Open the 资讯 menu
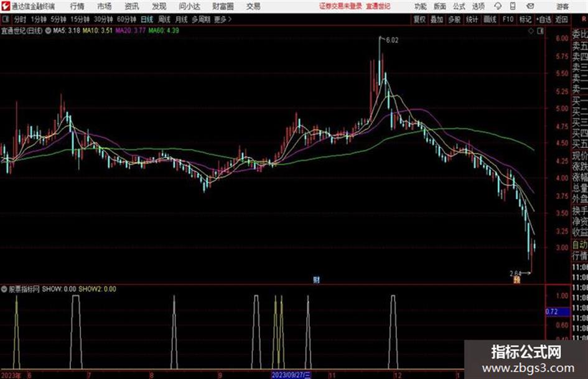The width and height of the screenshot is (588, 379). coord(132,6)
